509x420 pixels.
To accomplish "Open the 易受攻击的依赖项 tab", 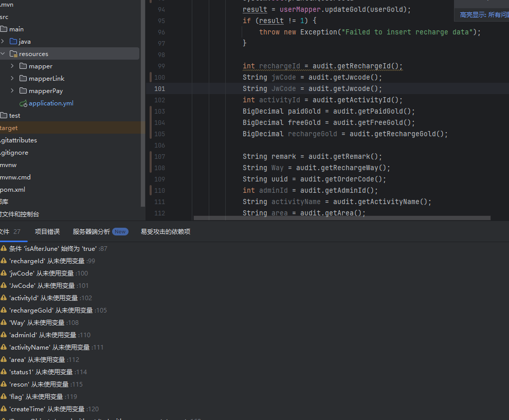I will [166, 231].
